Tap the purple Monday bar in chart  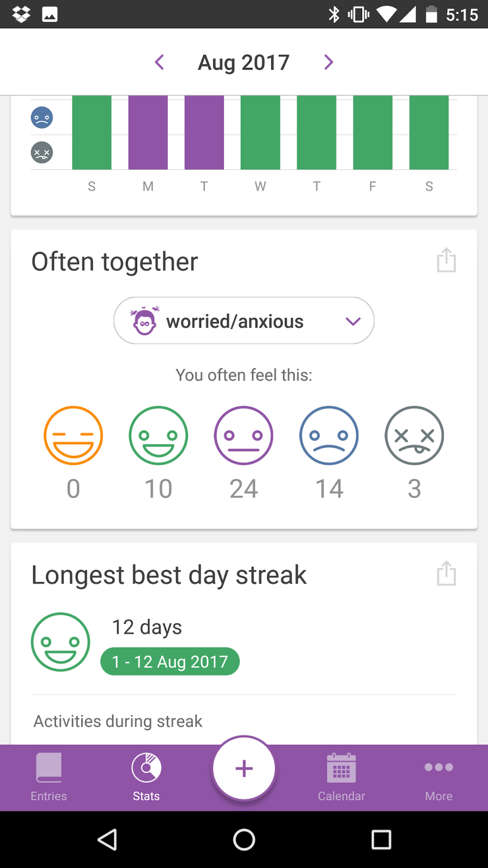[148, 133]
